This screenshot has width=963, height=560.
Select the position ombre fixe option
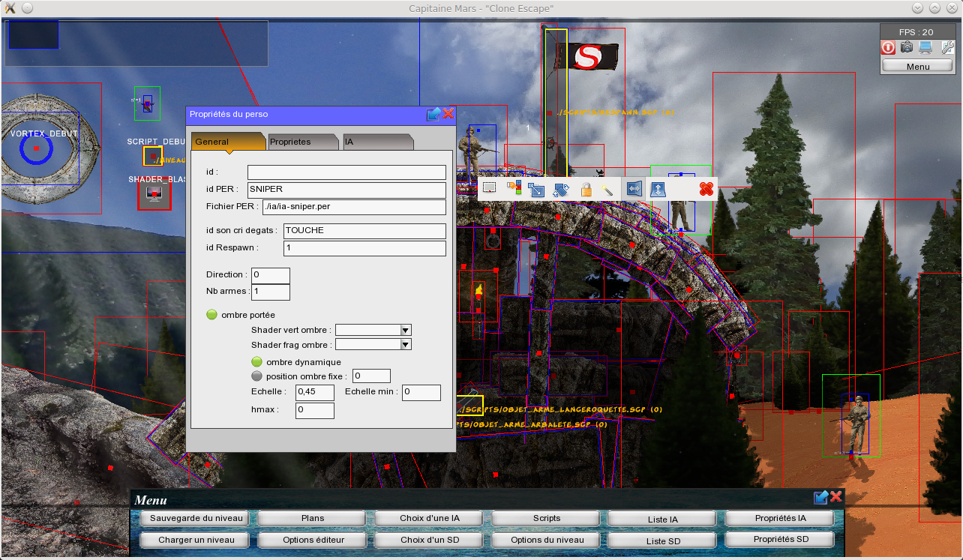click(x=256, y=376)
